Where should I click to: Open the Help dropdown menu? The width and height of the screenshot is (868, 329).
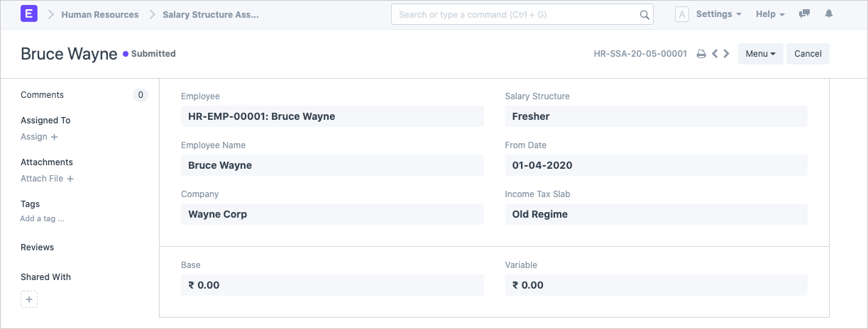coord(770,14)
